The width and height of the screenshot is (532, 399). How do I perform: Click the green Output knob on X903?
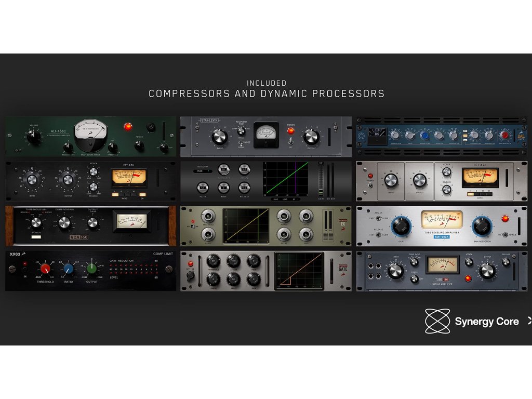(91, 269)
